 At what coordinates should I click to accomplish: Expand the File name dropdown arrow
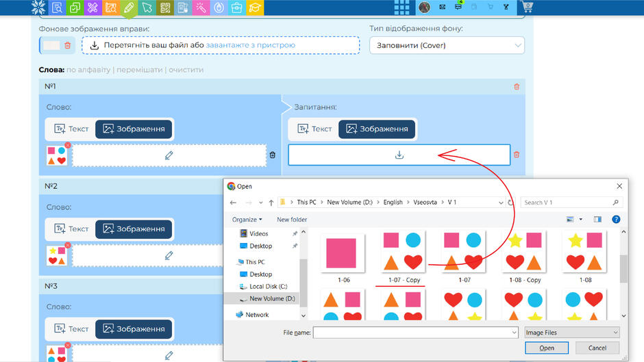[x=514, y=333]
